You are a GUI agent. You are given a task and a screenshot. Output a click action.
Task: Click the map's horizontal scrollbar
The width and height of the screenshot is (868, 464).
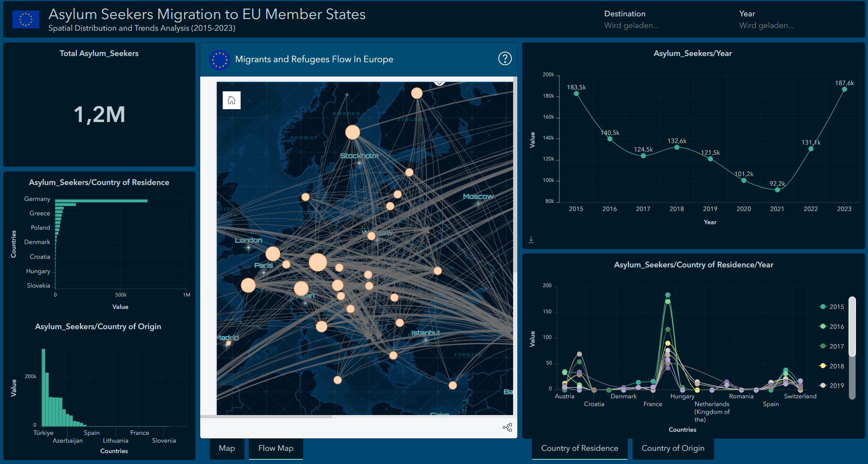point(266,417)
